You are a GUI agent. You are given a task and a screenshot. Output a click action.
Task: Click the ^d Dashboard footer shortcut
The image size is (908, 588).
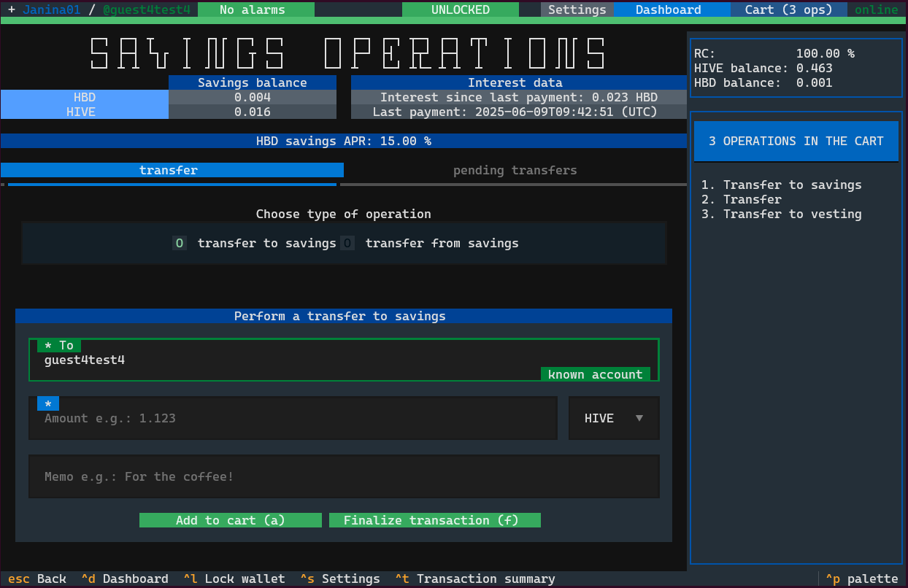point(125,579)
